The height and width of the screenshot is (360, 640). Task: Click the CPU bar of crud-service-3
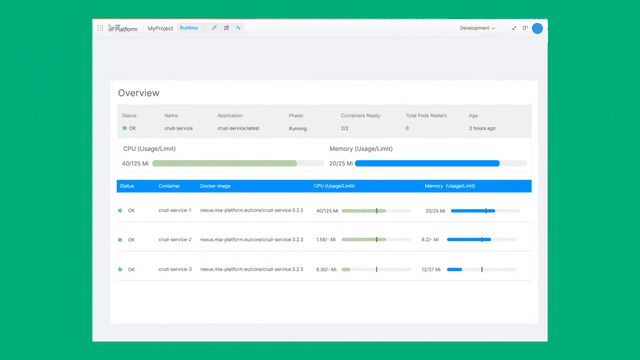[376, 269]
